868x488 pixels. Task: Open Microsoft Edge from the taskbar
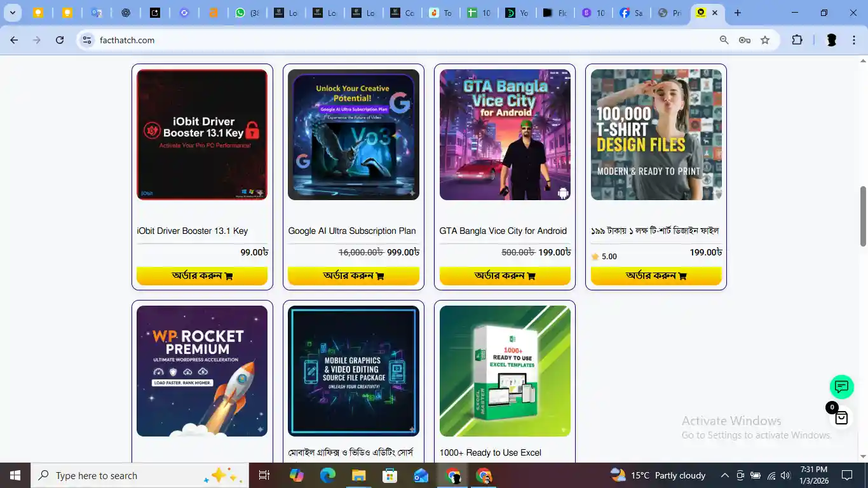[x=327, y=475]
